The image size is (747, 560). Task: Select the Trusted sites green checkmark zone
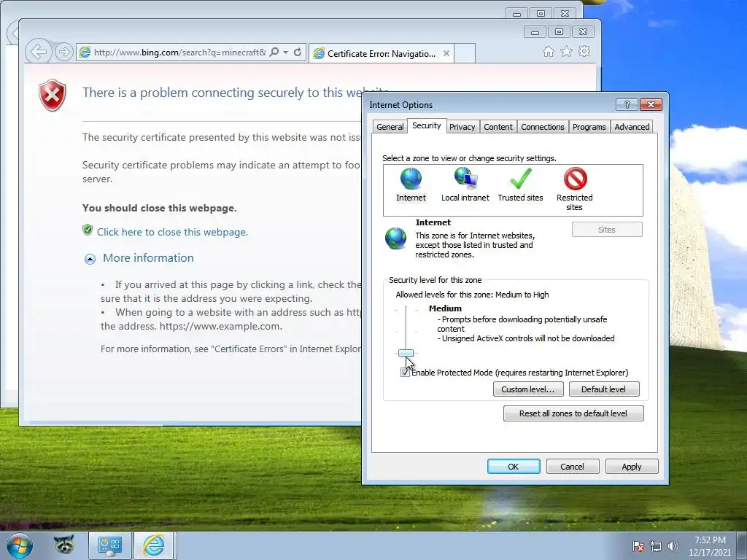click(521, 179)
